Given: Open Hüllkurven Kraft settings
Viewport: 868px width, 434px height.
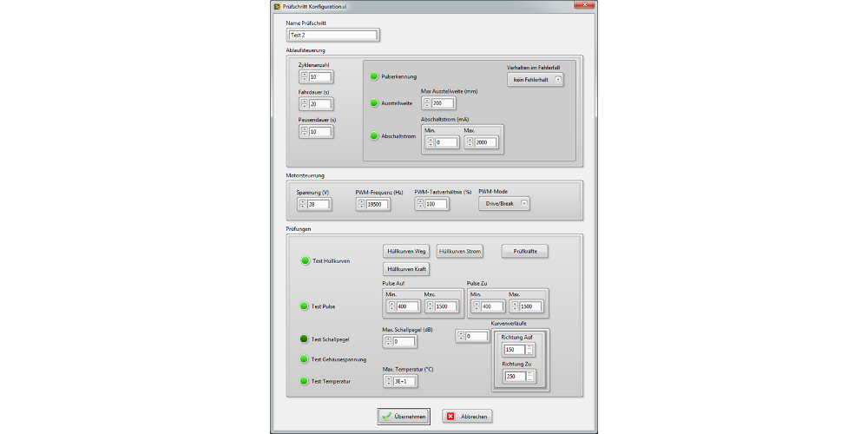Looking at the screenshot, I should (406, 269).
